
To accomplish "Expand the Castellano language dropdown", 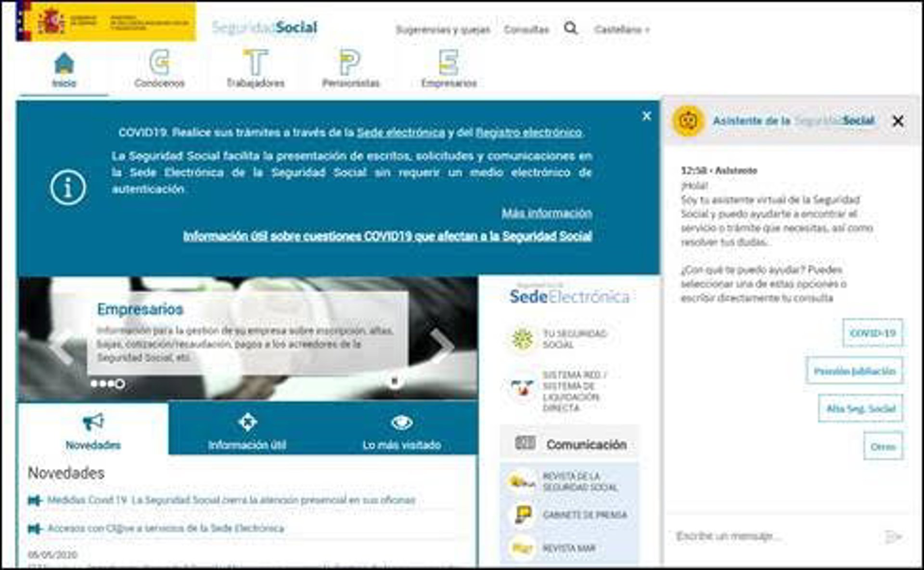I will pos(622,30).
